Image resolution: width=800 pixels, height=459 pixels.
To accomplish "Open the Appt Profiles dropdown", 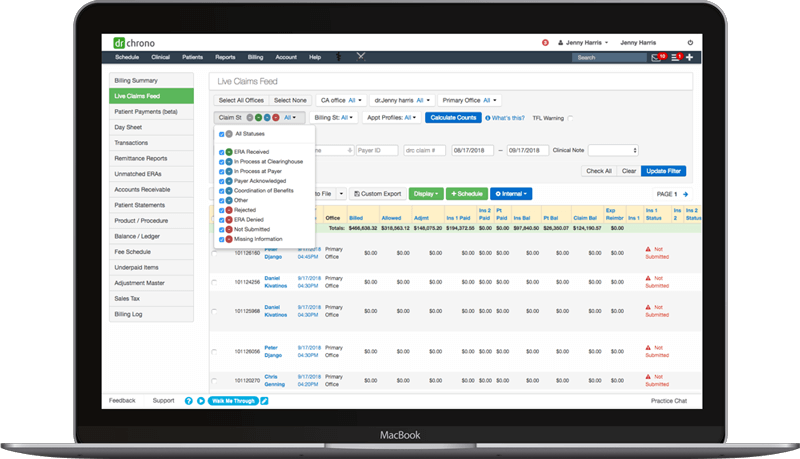I will [x=391, y=118].
